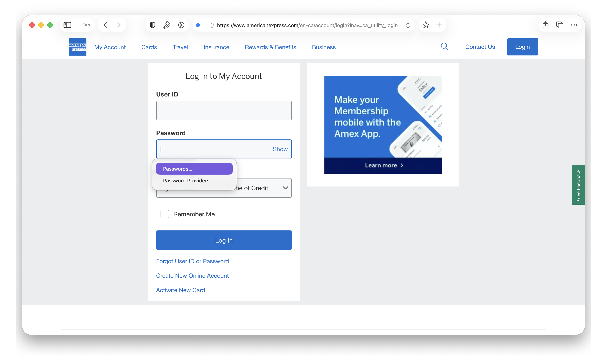Screen dimensions: 607x364
Task: Click the shield privacy icon
Action: click(152, 25)
